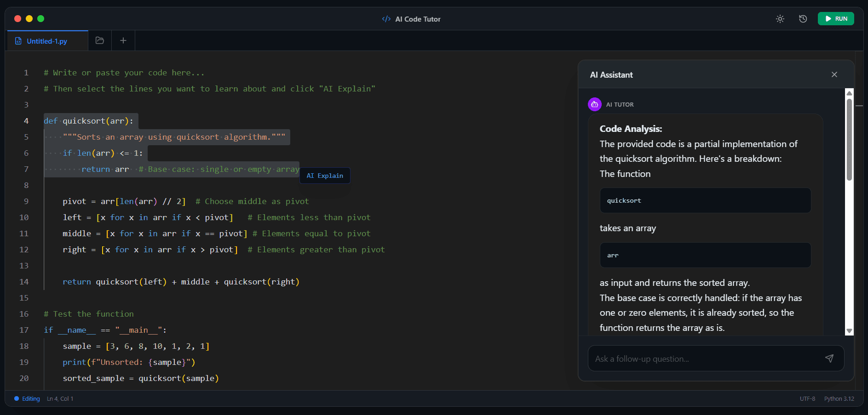Run the code with the RUN button
Viewport: 868px width, 415px height.
836,19
